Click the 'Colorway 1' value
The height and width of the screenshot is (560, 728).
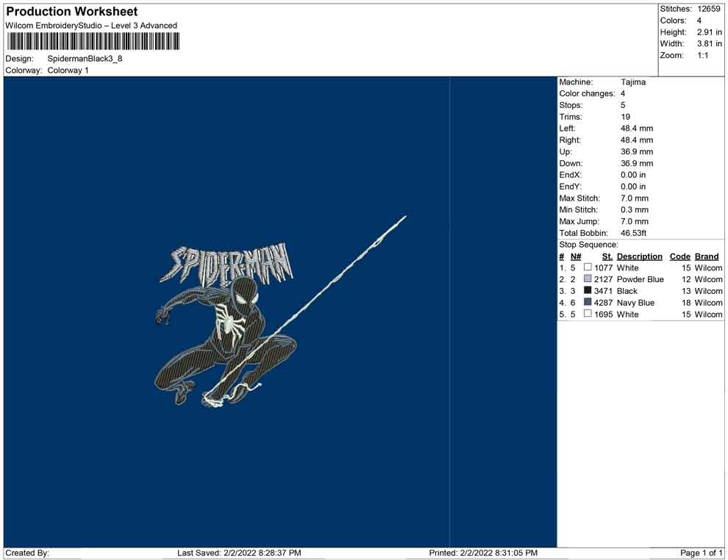[68, 71]
